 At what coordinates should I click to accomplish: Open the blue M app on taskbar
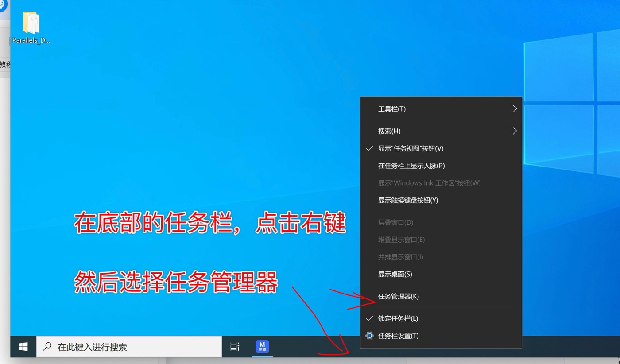(x=262, y=347)
